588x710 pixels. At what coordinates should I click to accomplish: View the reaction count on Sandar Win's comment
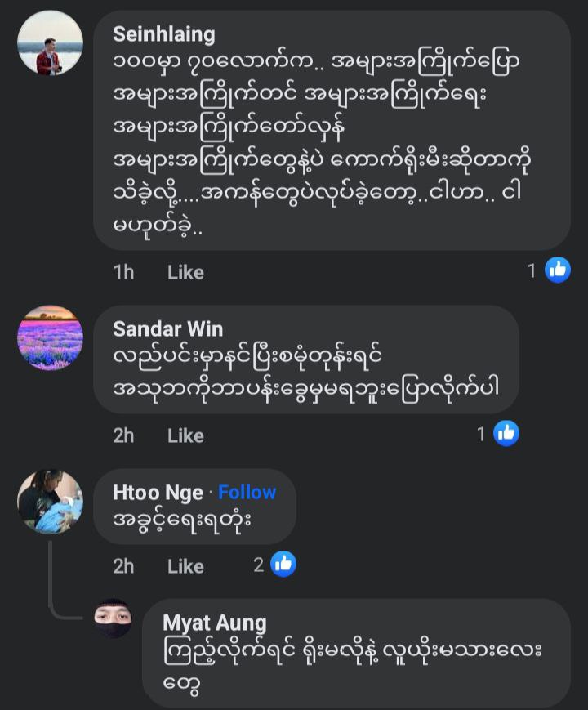[482, 434]
